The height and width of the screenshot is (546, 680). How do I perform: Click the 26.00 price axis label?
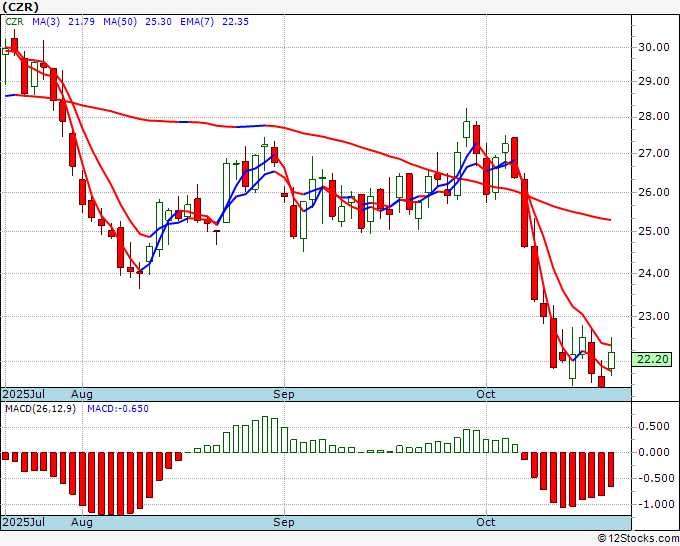tap(654, 192)
